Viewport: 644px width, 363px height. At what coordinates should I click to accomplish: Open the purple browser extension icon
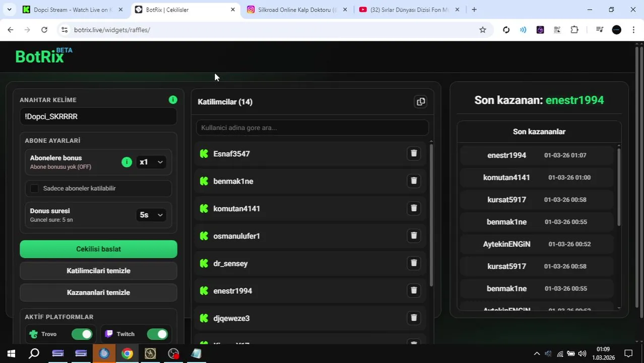point(540,30)
